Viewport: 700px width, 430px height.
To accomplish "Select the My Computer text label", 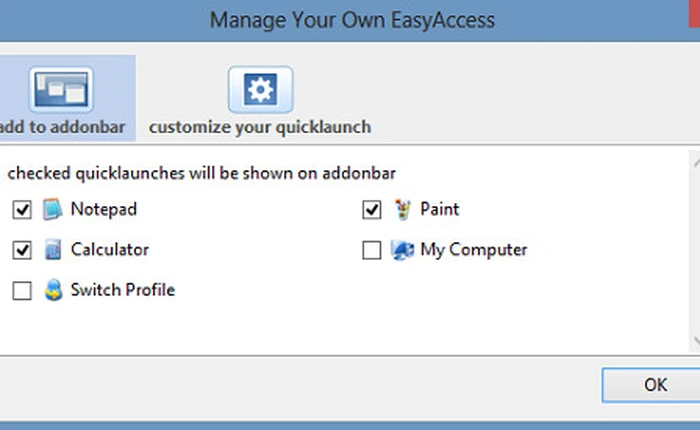I will 473,250.
